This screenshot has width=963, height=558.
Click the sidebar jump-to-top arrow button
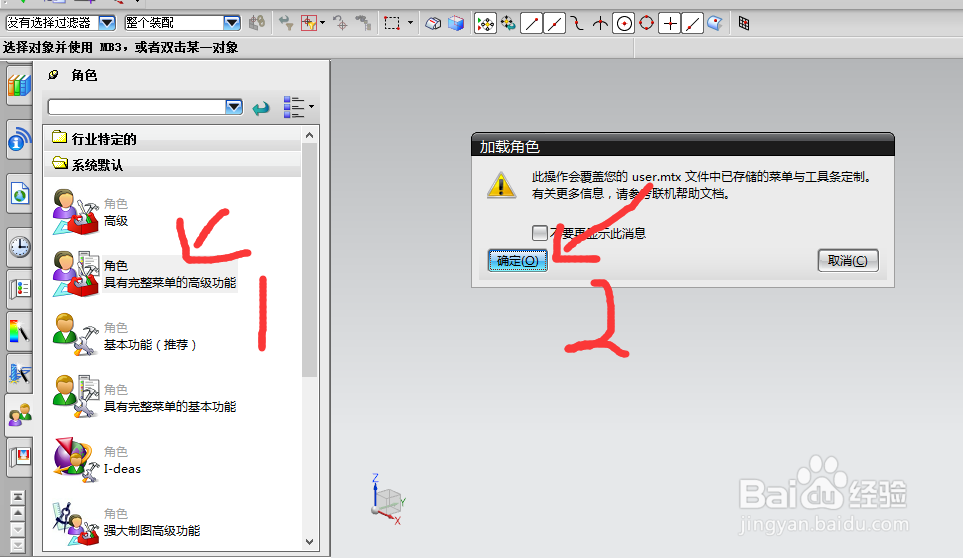pyautogui.click(x=18, y=497)
